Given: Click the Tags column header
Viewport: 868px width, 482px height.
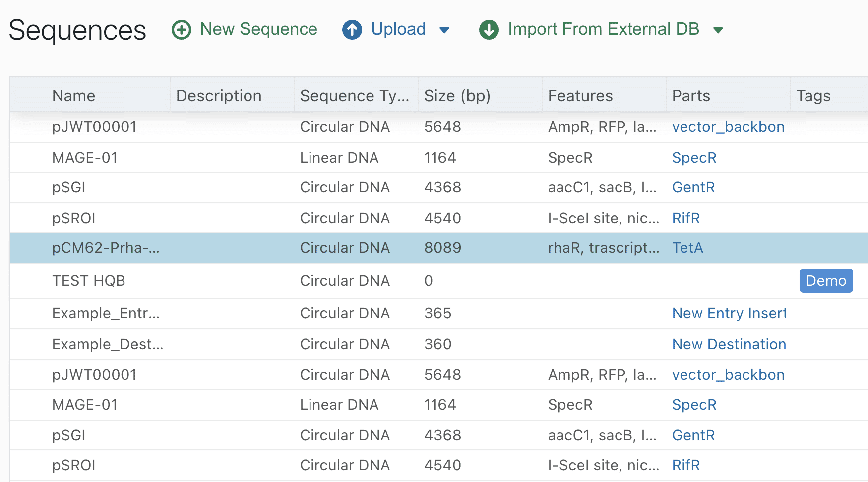Looking at the screenshot, I should 813,95.
